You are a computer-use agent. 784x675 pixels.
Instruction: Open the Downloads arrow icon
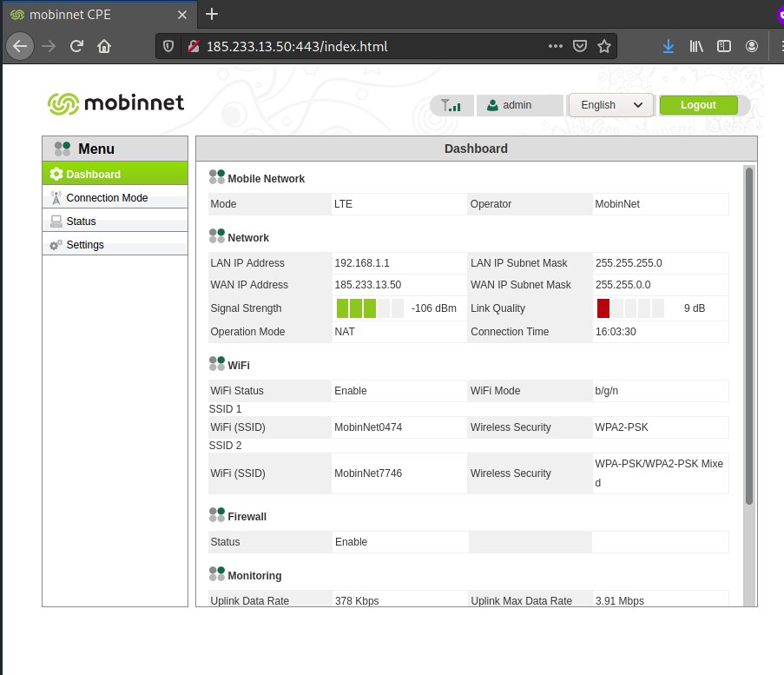tap(668, 47)
